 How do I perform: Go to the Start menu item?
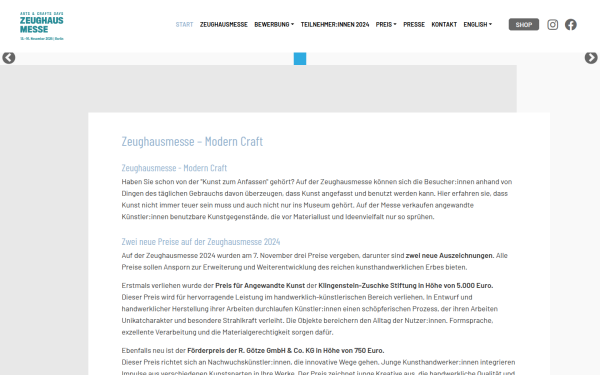pos(184,24)
